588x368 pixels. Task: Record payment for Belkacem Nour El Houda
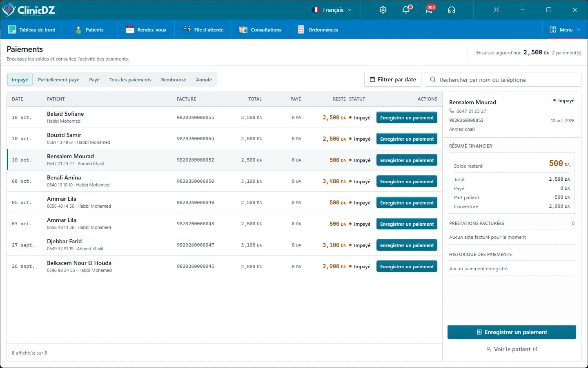pos(407,267)
